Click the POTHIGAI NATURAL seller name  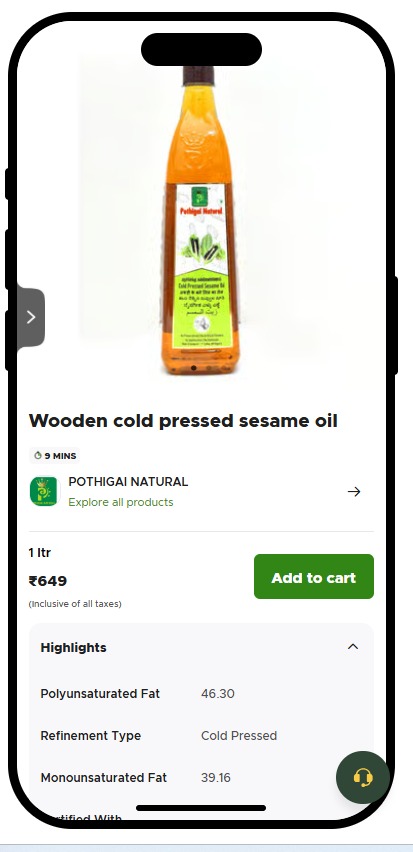(x=128, y=482)
